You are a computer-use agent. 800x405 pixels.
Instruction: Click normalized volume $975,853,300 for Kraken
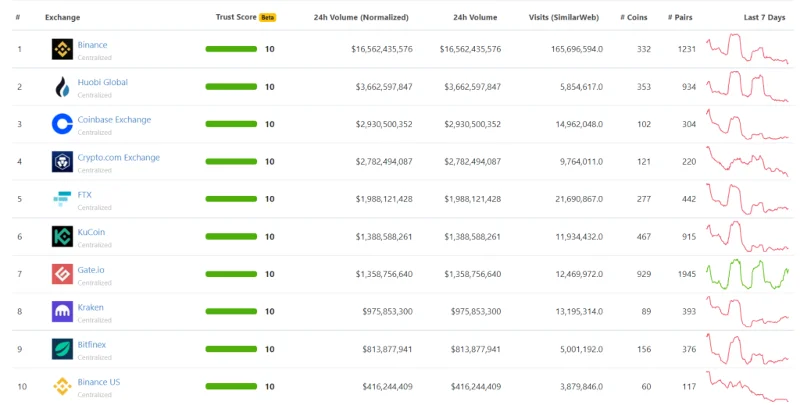point(387,311)
